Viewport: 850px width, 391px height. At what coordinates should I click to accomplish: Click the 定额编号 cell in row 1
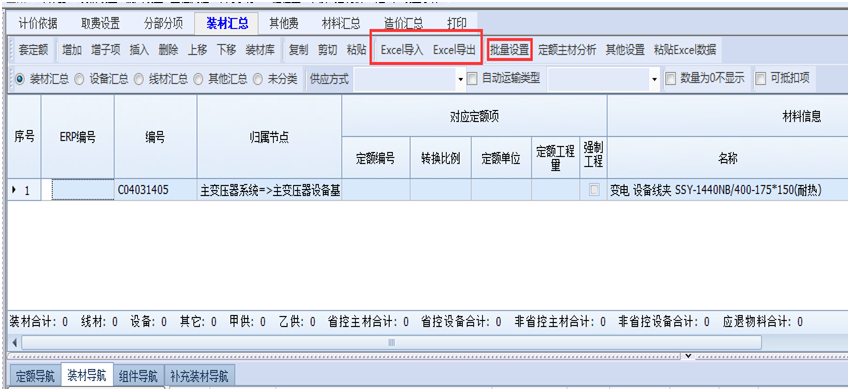tap(376, 190)
